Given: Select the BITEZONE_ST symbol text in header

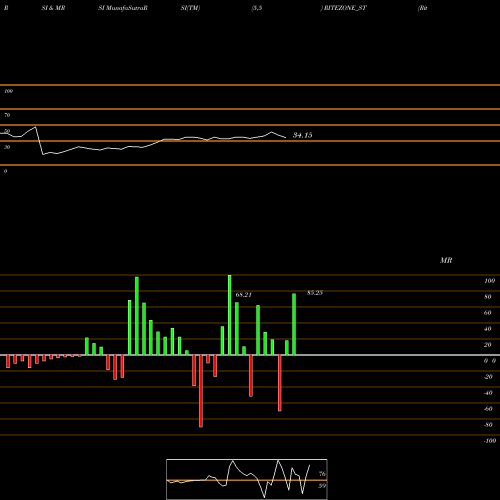Looking at the screenshot, I should [345, 8].
